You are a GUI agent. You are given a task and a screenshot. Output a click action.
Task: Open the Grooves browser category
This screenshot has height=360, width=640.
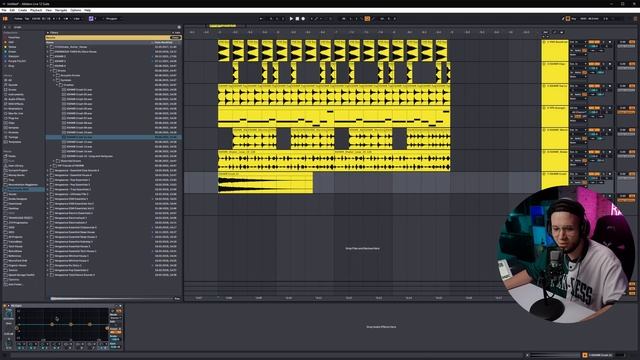click(x=13, y=133)
